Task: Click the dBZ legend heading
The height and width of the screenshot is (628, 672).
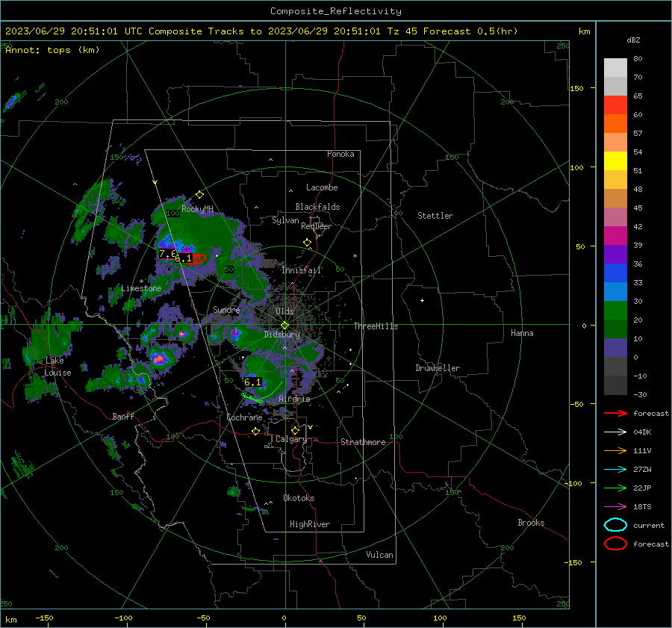Action: pyautogui.click(x=633, y=40)
